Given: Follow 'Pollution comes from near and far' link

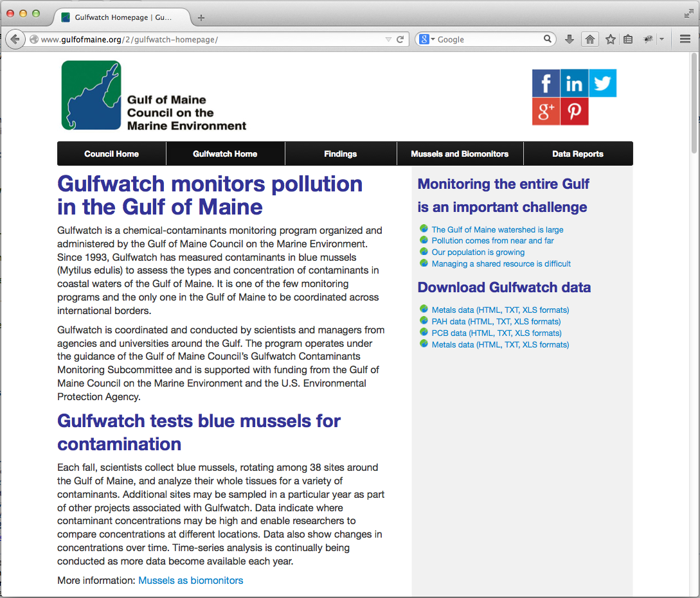Looking at the screenshot, I should (x=492, y=241).
